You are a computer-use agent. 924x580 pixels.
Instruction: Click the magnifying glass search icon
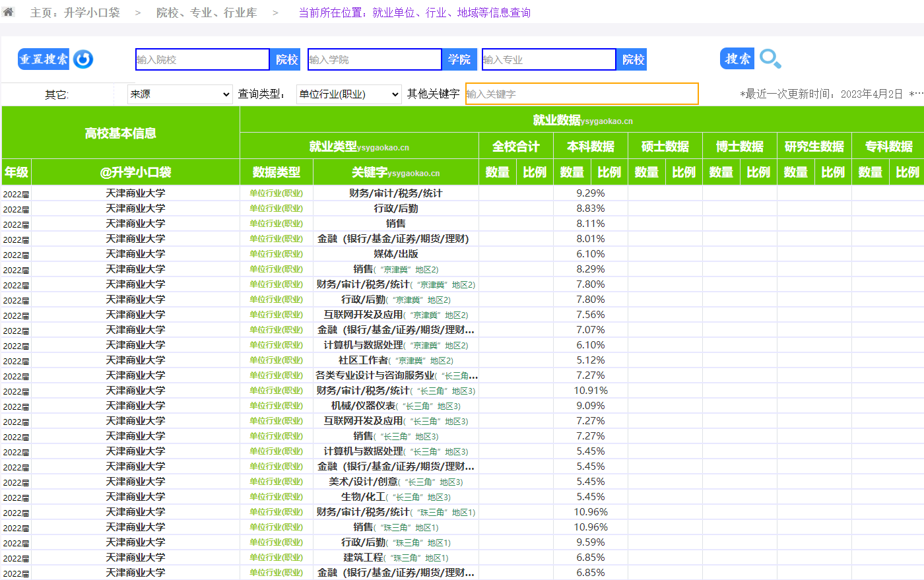click(x=770, y=59)
